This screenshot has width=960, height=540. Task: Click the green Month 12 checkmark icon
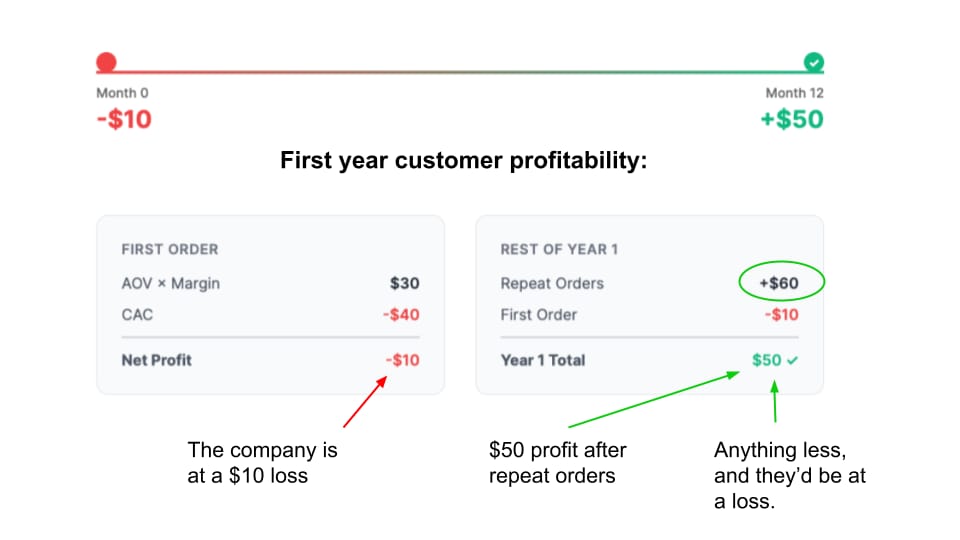814,64
